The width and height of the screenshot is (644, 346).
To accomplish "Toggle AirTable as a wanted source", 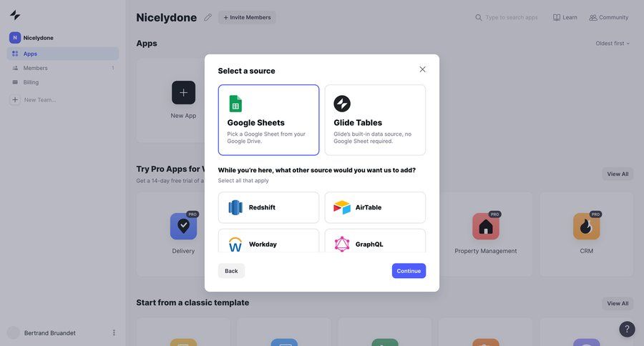I will 375,208.
